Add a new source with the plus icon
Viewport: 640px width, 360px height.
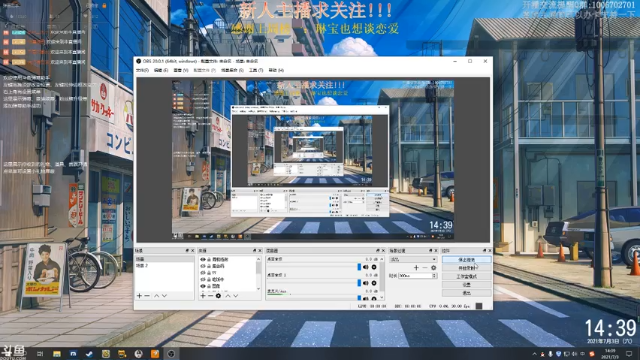pyautogui.click(x=203, y=296)
